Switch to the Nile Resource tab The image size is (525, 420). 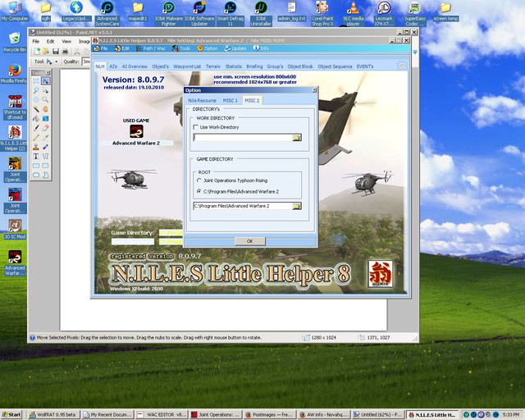click(x=202, y=100)
